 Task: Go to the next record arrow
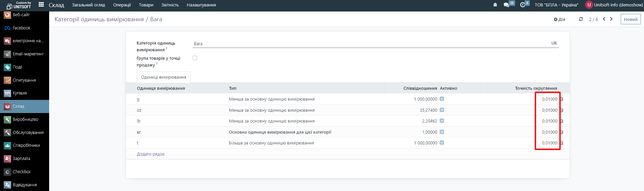click(x=611, y=19)
